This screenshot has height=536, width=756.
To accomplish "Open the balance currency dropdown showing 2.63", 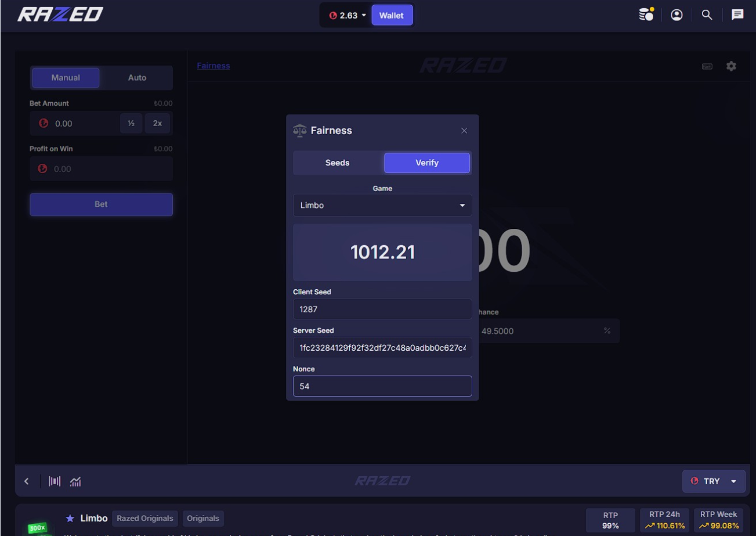I will [x=348, y=16].
